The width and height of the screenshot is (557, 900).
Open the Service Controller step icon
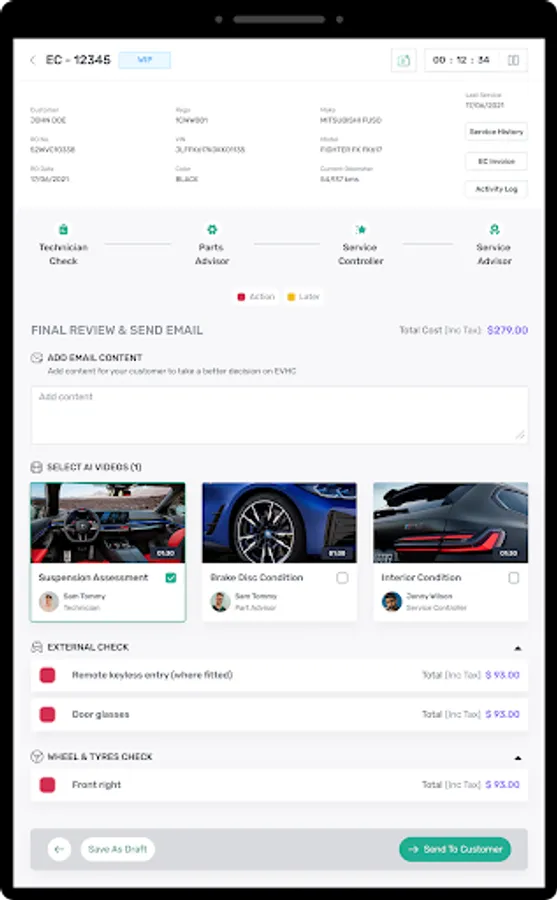coord(361,230)
